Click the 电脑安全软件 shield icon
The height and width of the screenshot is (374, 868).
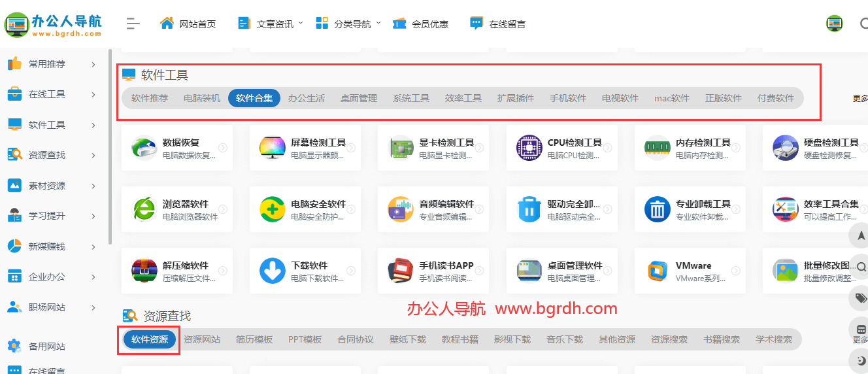[x=273, y=210]
